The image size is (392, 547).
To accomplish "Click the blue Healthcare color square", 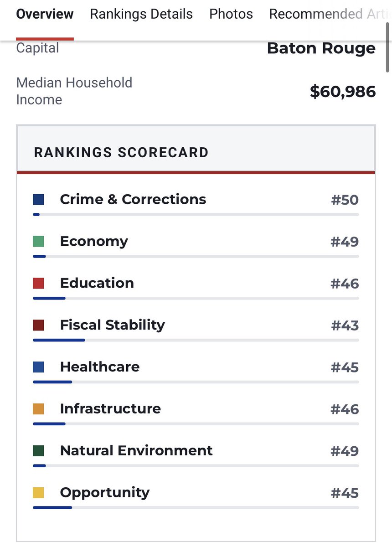I will pos(38,367).
